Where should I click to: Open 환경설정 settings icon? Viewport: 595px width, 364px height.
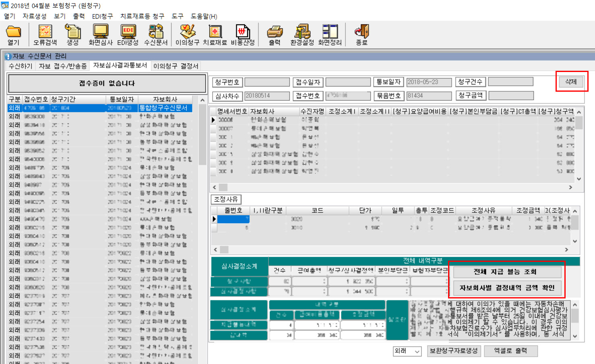302,32
